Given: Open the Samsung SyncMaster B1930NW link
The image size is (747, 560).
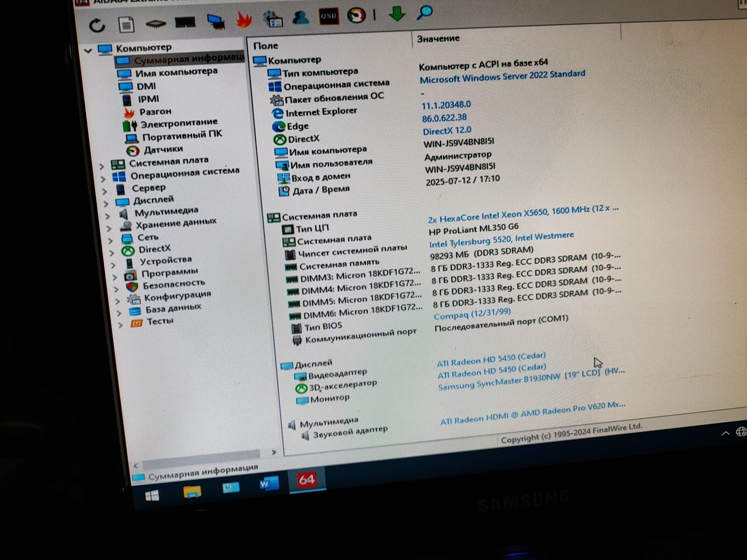Looking at the screenshot, I should tap(531, 379).
